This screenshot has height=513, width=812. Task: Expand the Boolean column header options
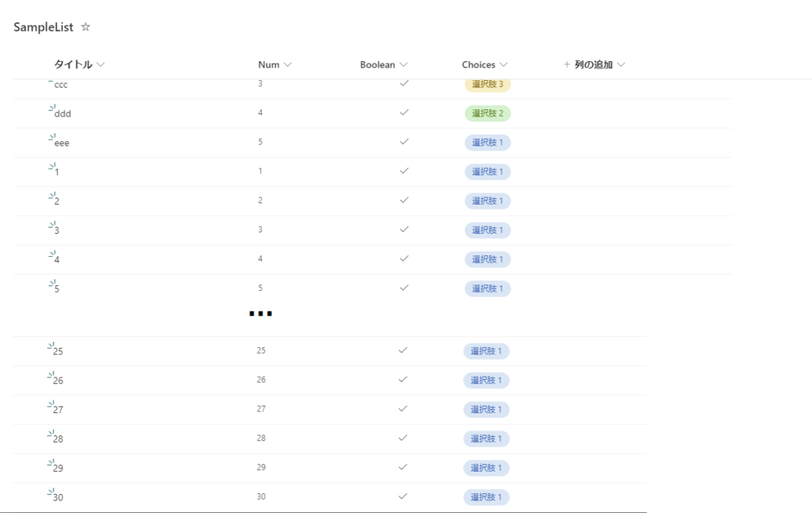pyautogui.click(x=384, y=65)
